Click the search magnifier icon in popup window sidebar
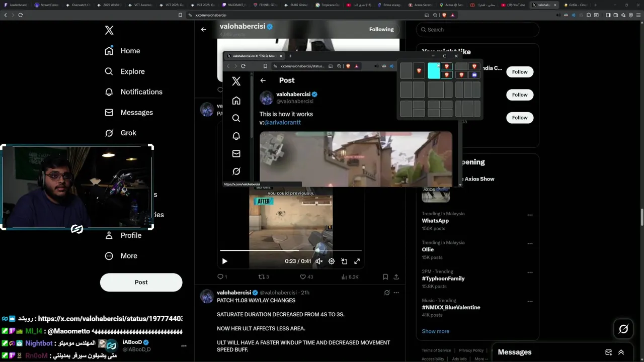The height and width of the screenshot is (362, 644). pos(236,118)
